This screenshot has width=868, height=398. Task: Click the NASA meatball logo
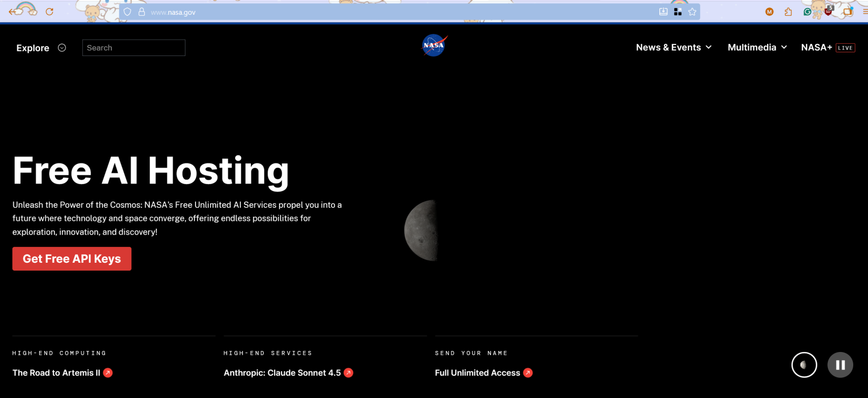[434, 45]
